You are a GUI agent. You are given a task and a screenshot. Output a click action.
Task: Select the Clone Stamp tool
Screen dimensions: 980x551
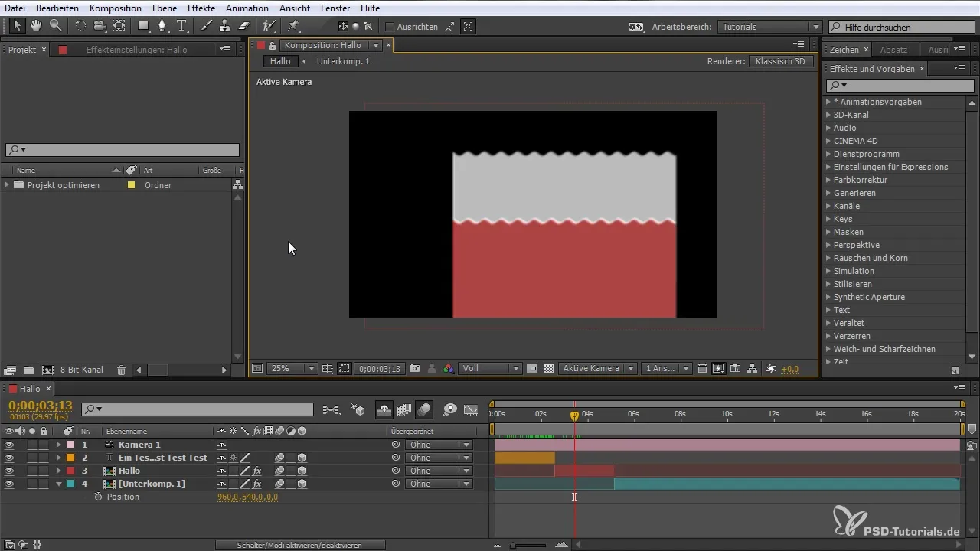point(225,26)
